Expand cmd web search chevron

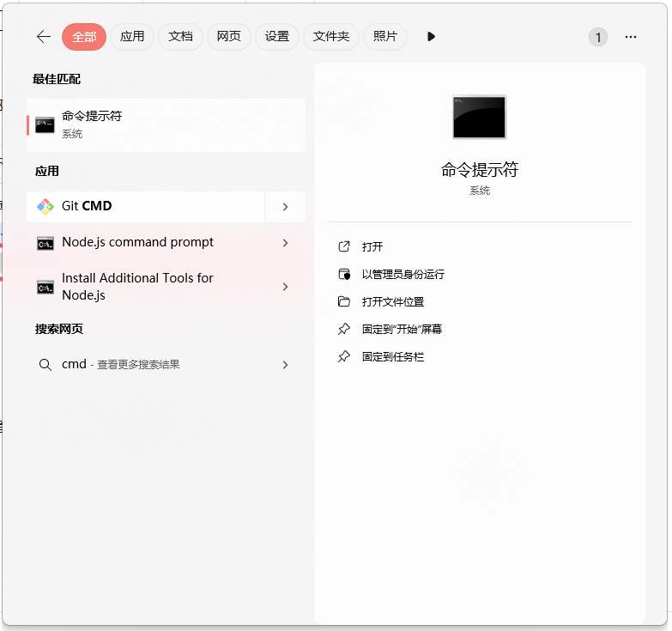click(x=286, y=365)
